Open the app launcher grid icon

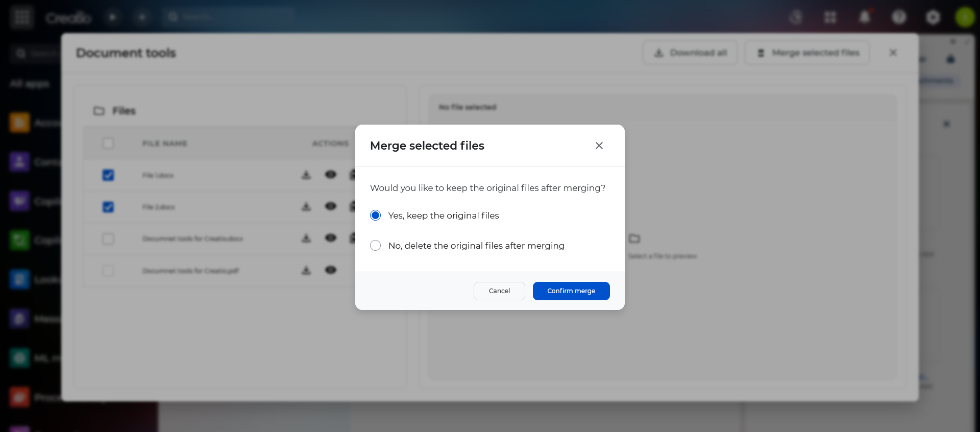coord(22,17)
